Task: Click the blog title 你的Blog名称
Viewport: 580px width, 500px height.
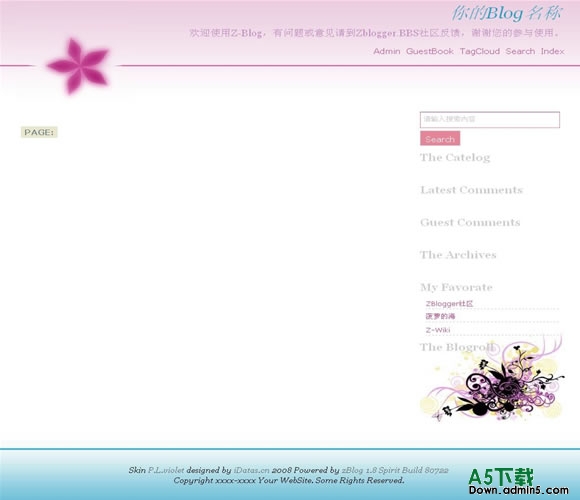Action: [x=507, y=13]
